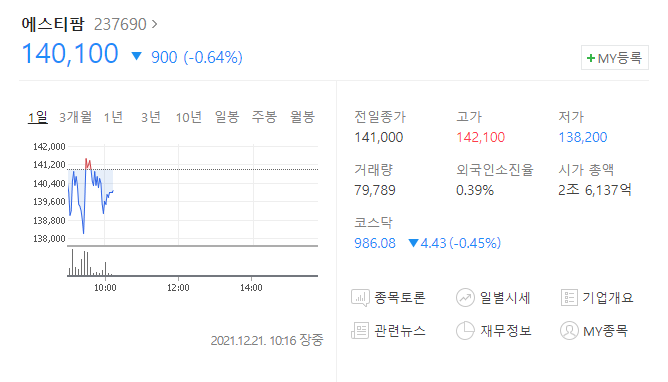Click the change value 900 (-0.64%)
This screenshot has width=668, height=382.
(197, 57)
